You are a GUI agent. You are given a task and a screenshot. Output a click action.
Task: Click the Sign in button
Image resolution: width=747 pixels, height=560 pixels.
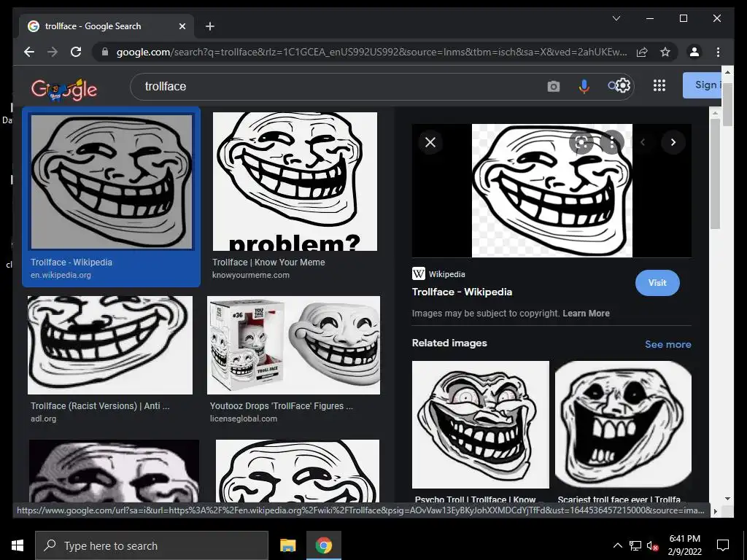(703, 85)
